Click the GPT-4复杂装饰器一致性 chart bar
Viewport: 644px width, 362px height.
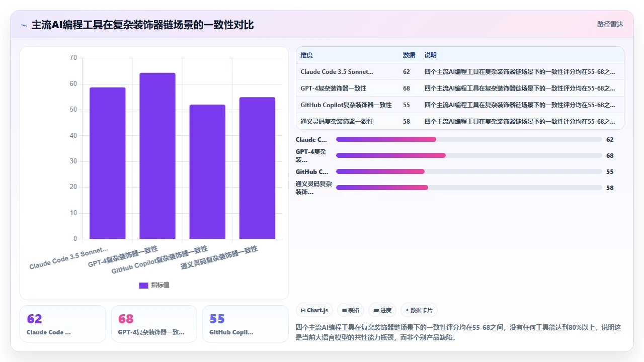coord(157,156)
